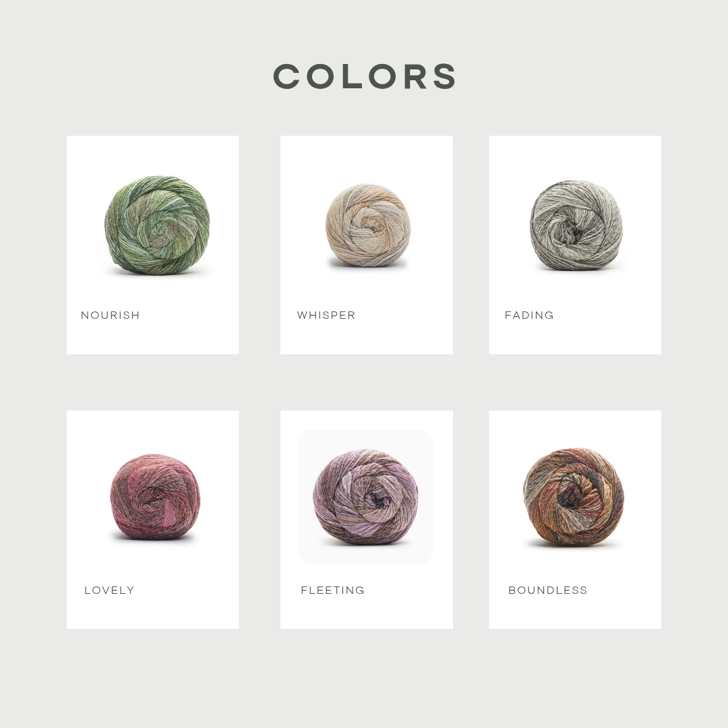Select the green Nourish yarn ball image
This screenshot has height=728, width=728.
coord(157,225)
